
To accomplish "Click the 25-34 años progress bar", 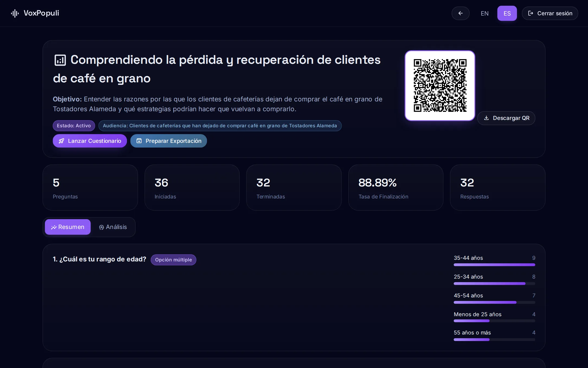I will (494, 283).
